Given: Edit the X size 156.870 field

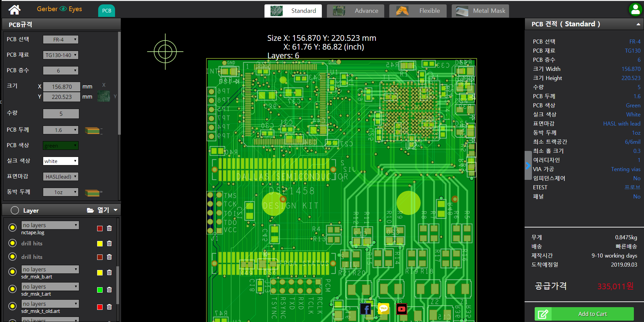Looking at the screenshot, I should 61,87.
